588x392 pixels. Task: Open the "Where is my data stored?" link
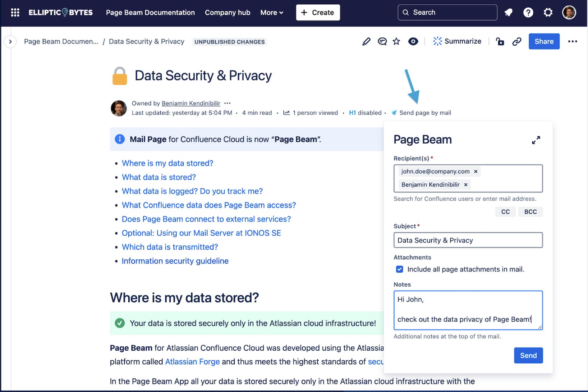point(167,163)
